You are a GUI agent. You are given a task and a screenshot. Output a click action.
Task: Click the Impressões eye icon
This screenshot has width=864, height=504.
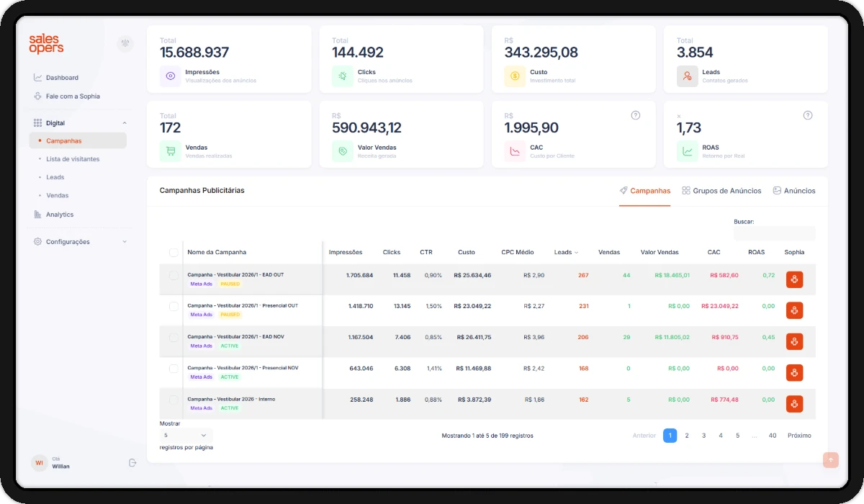coord(171,76)
